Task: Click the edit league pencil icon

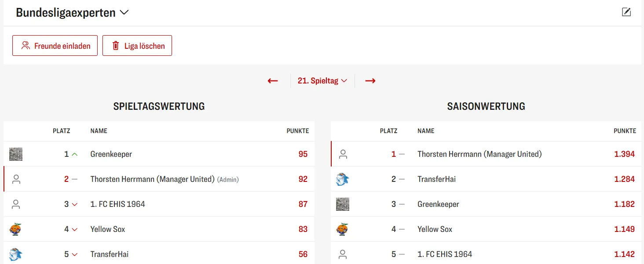Action: tap(626, 12)
